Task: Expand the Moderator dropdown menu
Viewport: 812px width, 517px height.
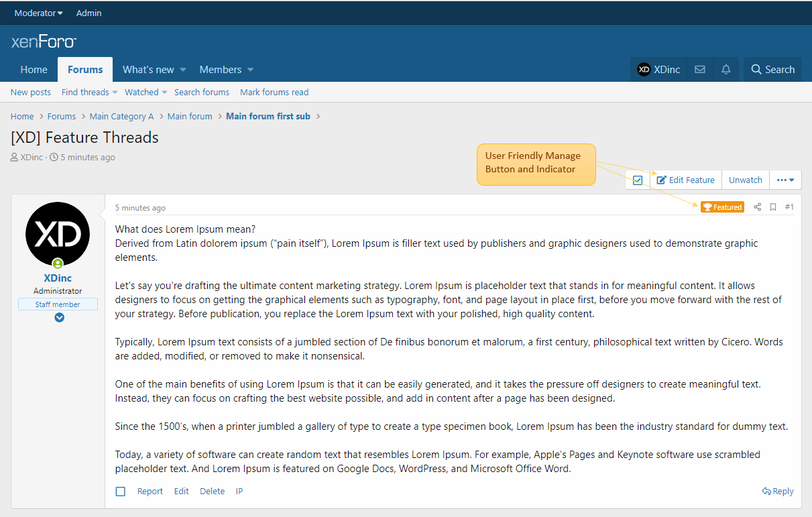Action: tap(39, 13)
